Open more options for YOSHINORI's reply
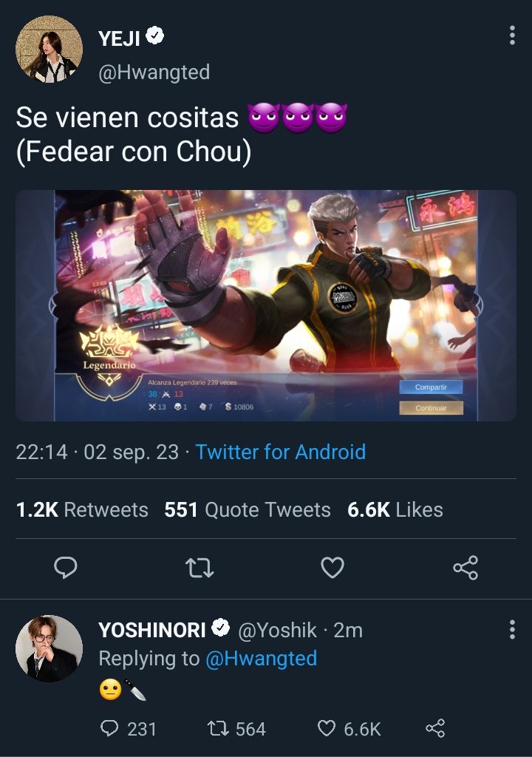Viewport: 532px width, 757px height. (x=512, y=630)
